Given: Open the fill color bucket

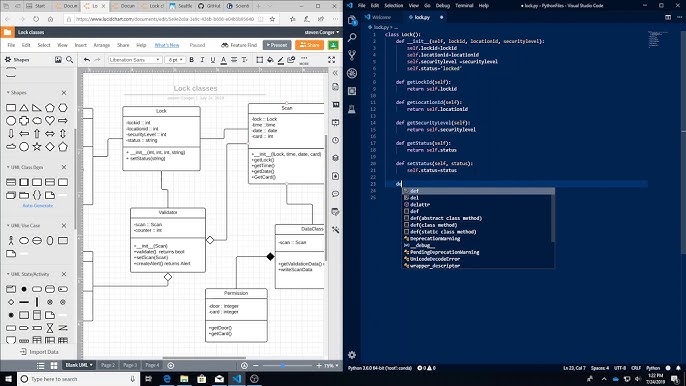Looking at the screenshot, I should coord(270,60).
